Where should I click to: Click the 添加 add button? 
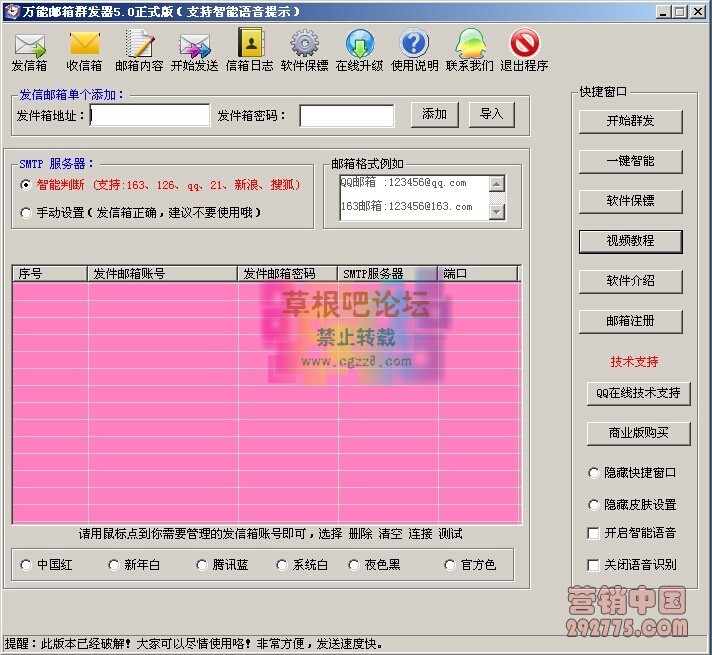435,114
